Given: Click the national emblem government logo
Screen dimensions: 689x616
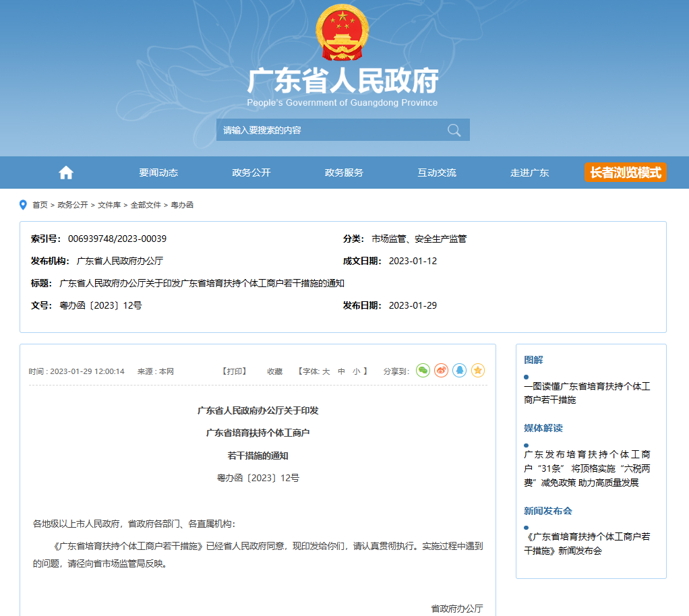Looking at the screenshot, I should pos(344,32).
